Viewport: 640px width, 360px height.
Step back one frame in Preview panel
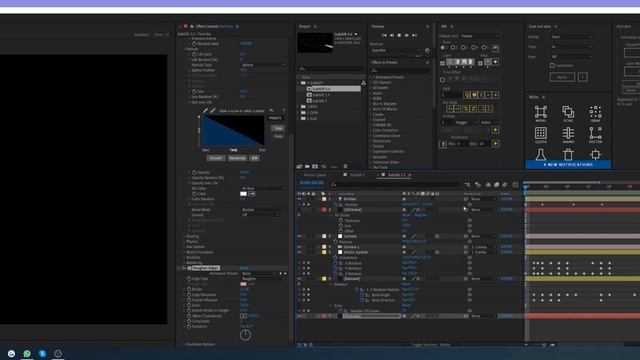coord(391,36)
